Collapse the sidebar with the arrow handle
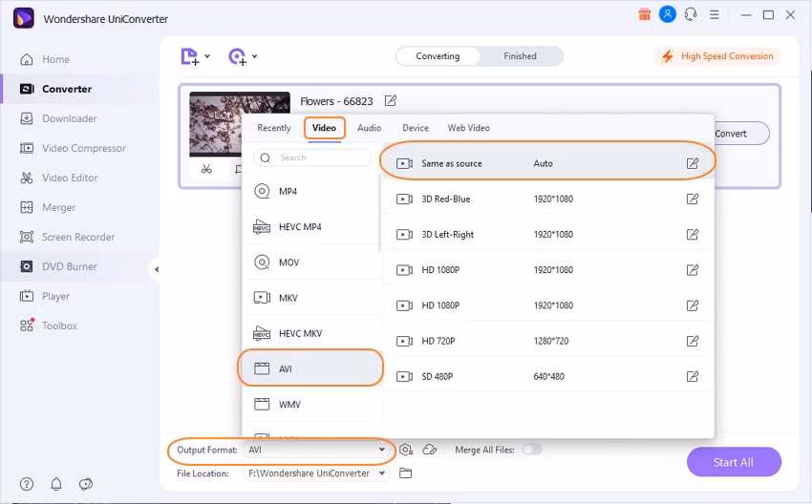812x504 pixels. coord(157,269)
